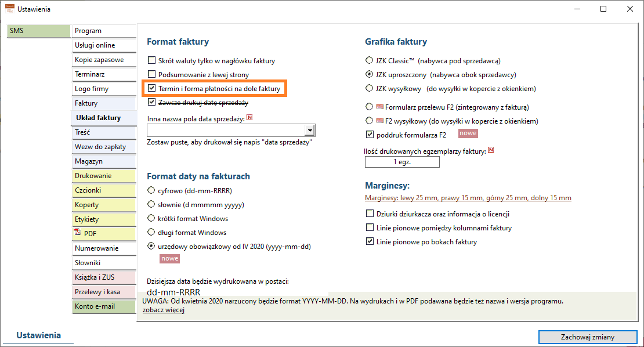Viewport: 644px width, 347px height.
Task: Switch to the Numerowanie tab
Action: tap(104, 248)
